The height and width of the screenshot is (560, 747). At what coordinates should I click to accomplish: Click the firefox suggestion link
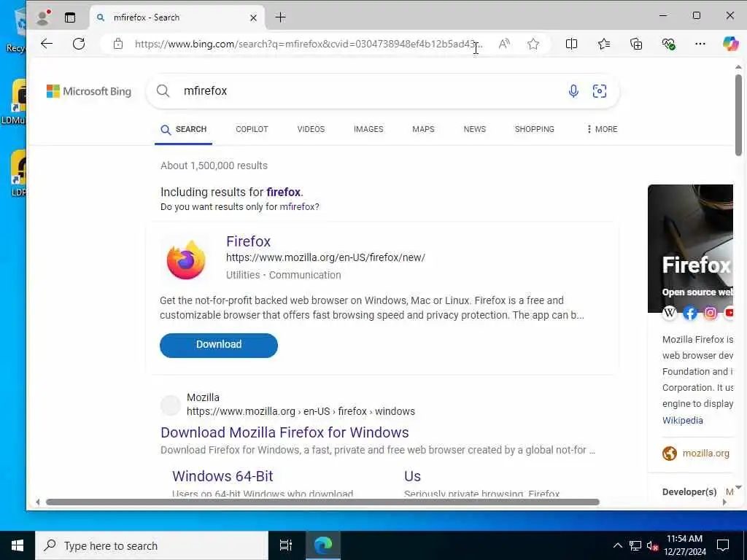coord(283,192)
